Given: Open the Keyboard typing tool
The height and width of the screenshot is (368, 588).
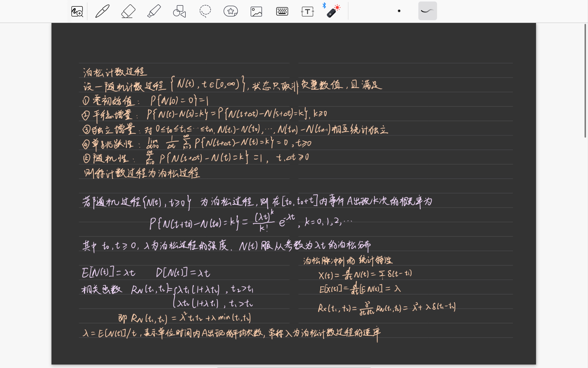Looking at the screenshot, I should (282, 11).
